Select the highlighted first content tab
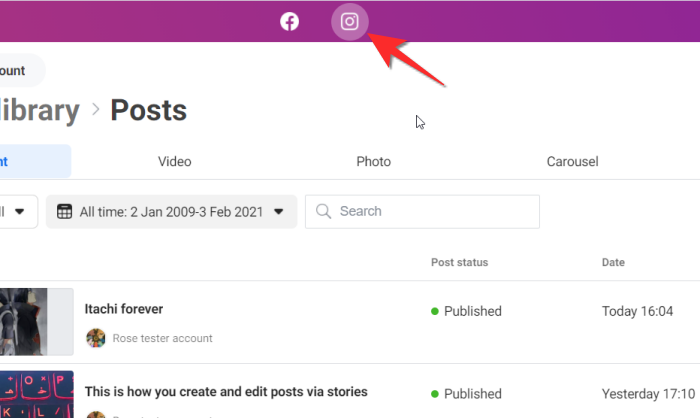Screen dimensions: 700x418 (x=35, y=161)
